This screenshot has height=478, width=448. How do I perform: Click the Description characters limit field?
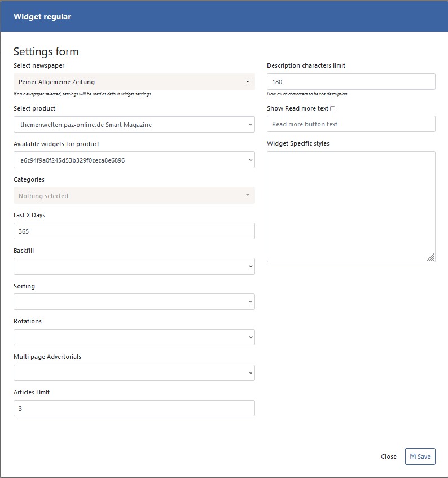[x=351, y=81]
